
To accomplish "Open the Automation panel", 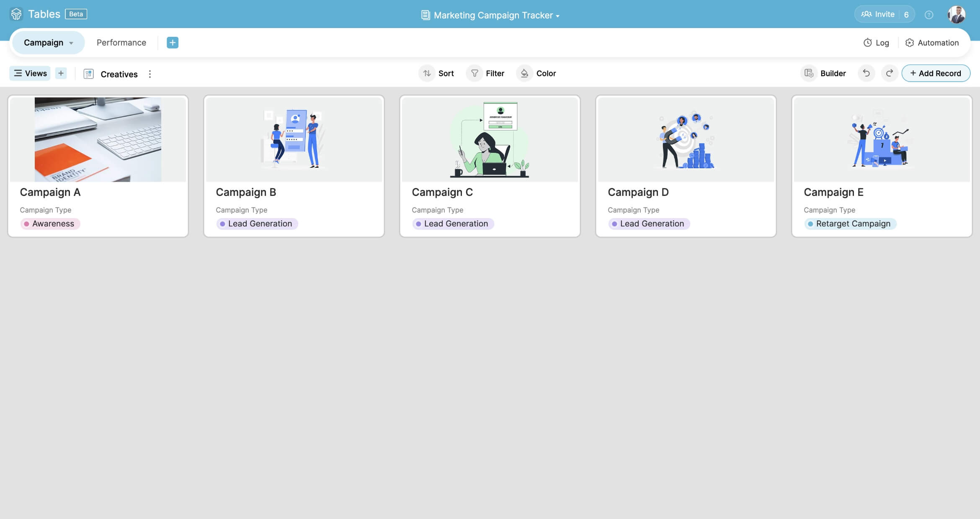I will 932,43.
